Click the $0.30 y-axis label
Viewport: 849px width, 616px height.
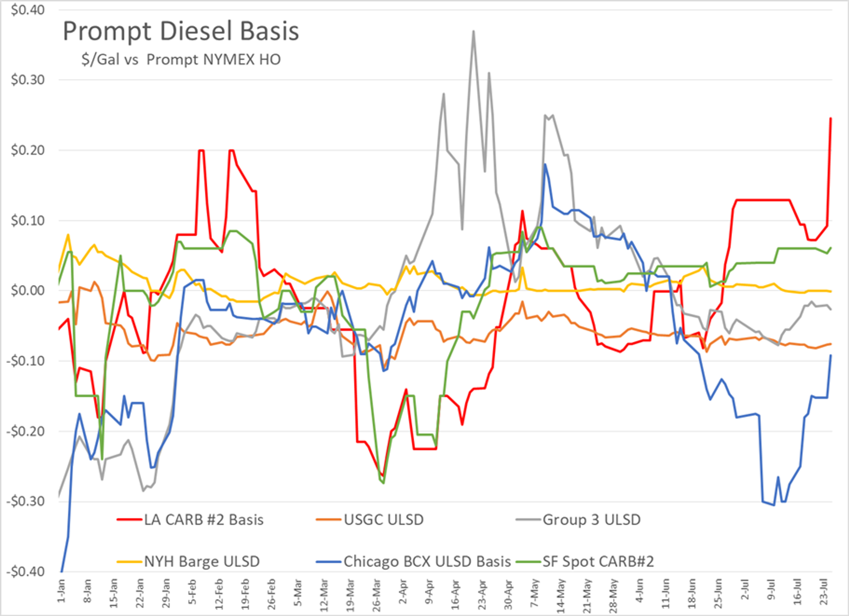[x=28, y=80]
